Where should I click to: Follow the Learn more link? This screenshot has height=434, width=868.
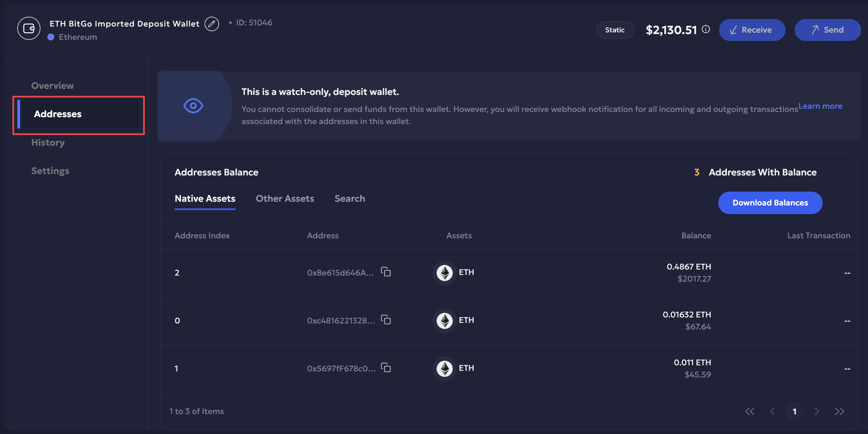tap(820, 106)
